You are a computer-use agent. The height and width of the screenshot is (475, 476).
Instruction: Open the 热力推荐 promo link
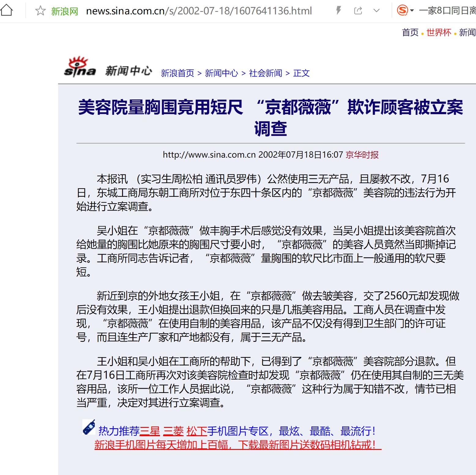point(119,431)
